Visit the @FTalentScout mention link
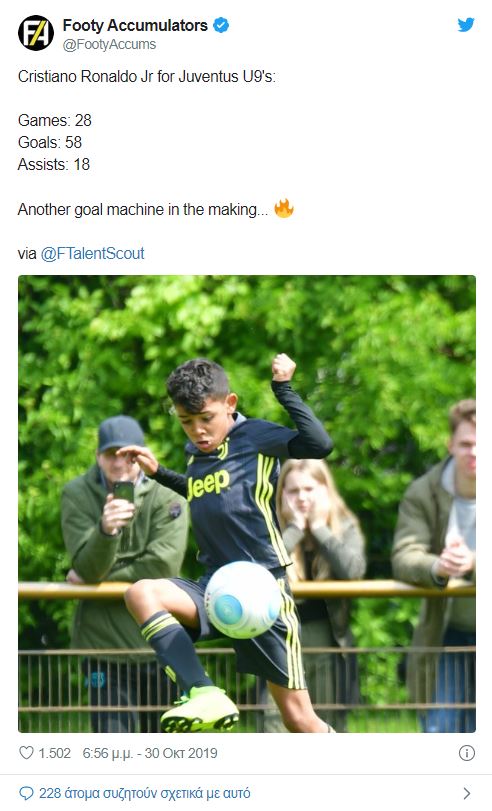 (x=93, y=253)
